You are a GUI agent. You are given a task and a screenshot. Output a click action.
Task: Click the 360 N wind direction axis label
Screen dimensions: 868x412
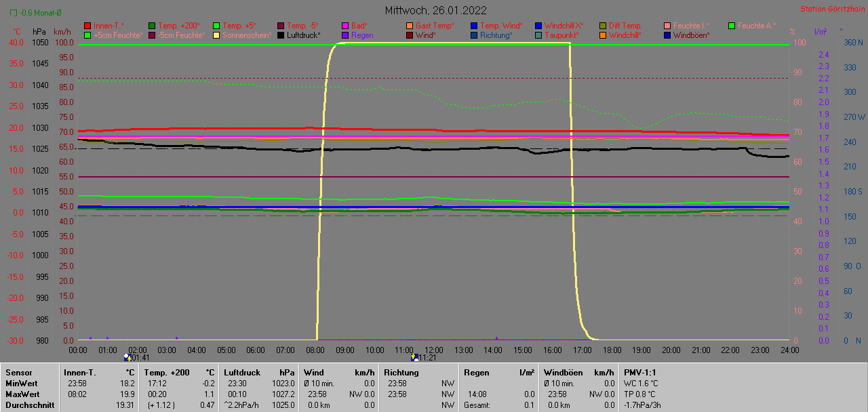pyautogui.click(x=852, y=42)
